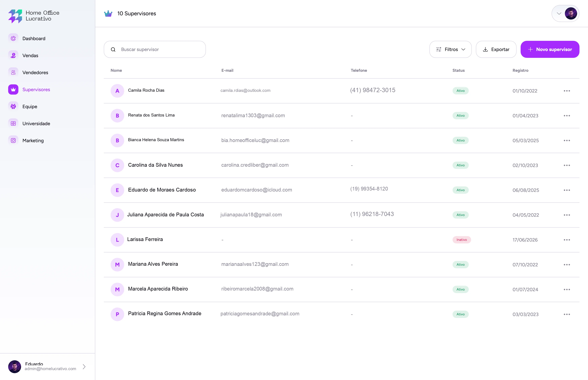Open the Marketing section

click(x=33, y=141)
